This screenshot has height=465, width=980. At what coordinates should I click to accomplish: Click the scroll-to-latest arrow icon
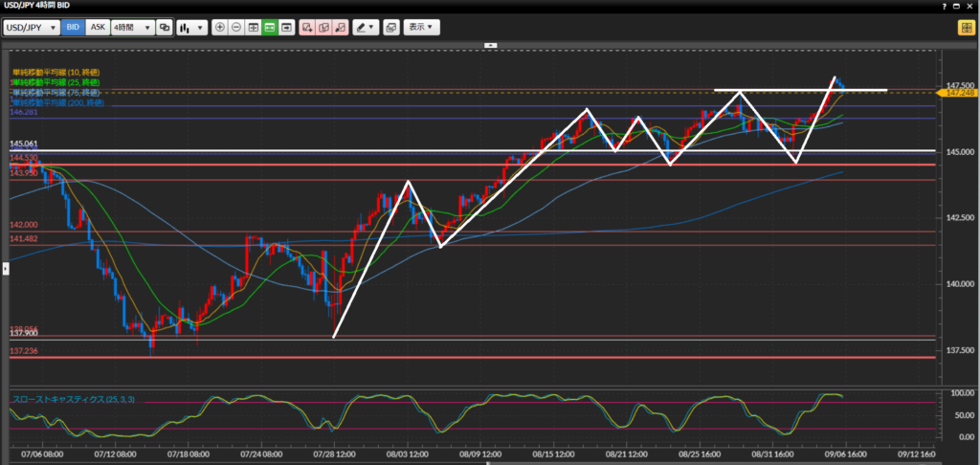coord(286,28)
